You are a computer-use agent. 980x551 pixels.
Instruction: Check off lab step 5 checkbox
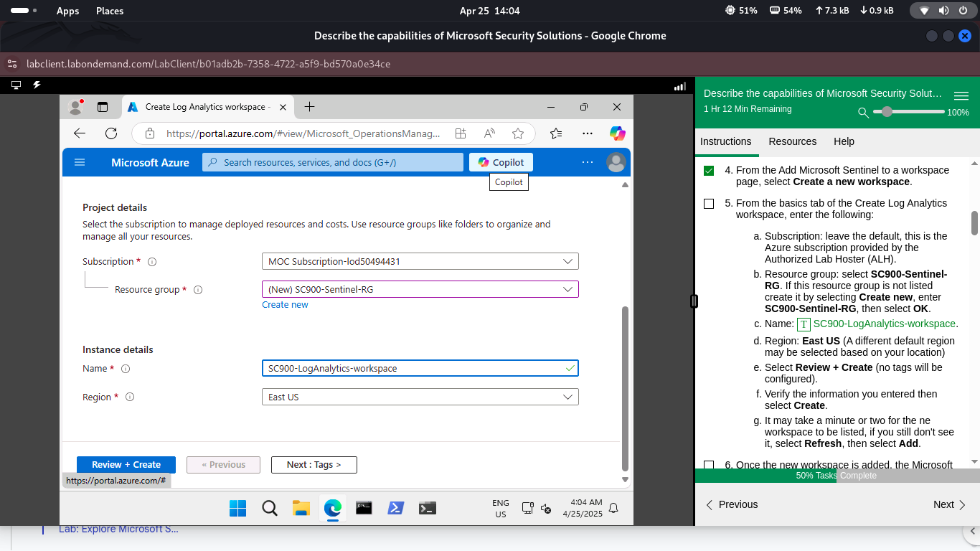click(x=708, y=204)
